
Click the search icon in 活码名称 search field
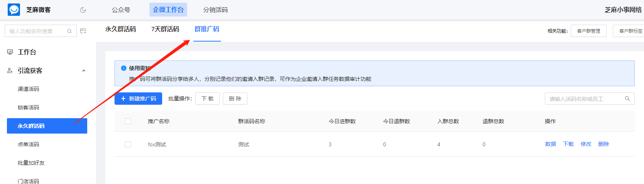click(627, 99)
